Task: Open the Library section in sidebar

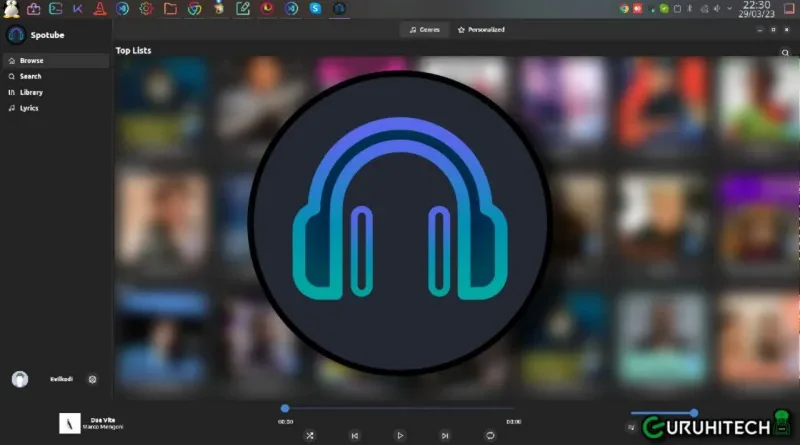Action: 55,92
